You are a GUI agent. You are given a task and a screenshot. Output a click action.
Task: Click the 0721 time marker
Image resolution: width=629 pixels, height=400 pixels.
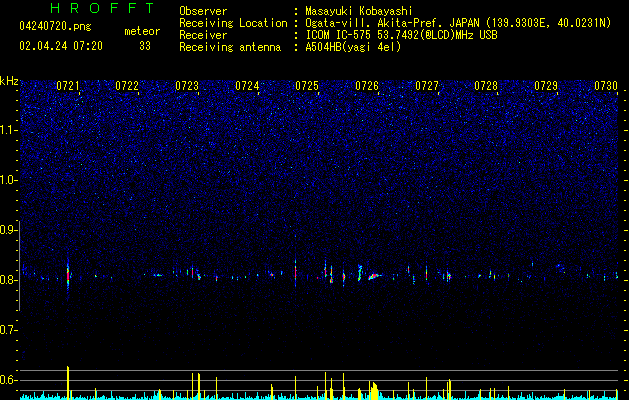68,86
